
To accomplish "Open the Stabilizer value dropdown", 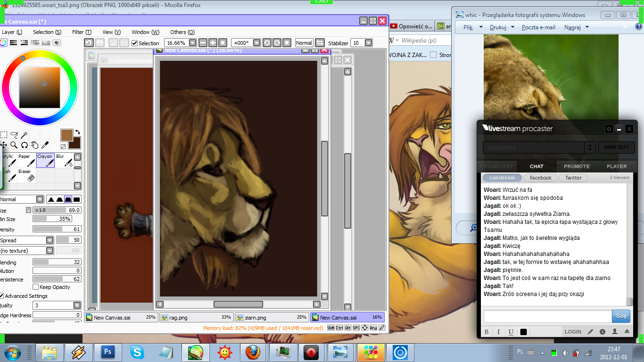I will tap(368, 43).
